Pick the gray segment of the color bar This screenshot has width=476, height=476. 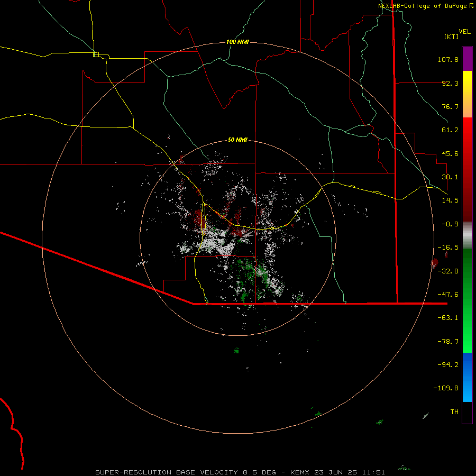point(467,235)
